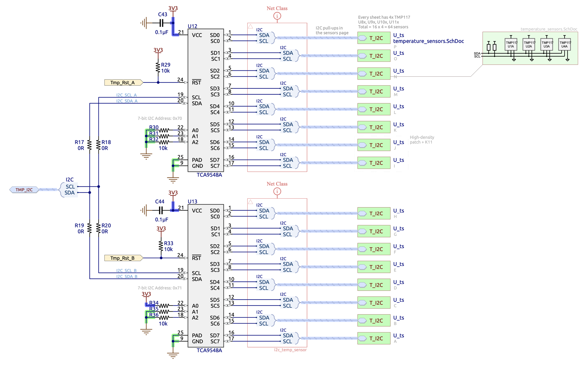Viewport: 588px width, 367px height.
Task: Click the R36 address resistor symbol
Action: pyautogui.click(x=164, y=317)
